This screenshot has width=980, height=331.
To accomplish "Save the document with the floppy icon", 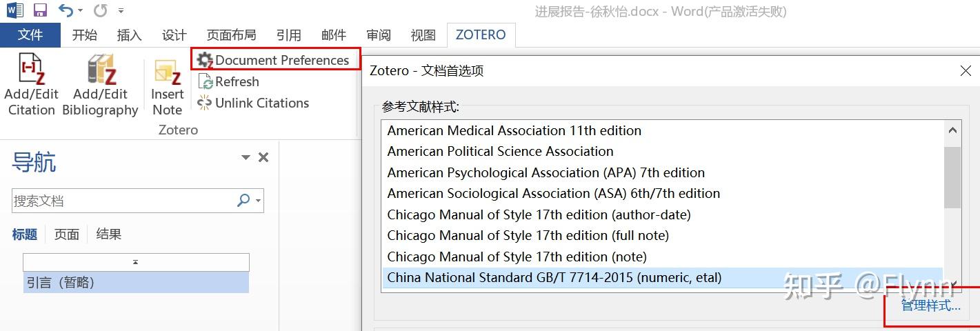I will 40,11.
